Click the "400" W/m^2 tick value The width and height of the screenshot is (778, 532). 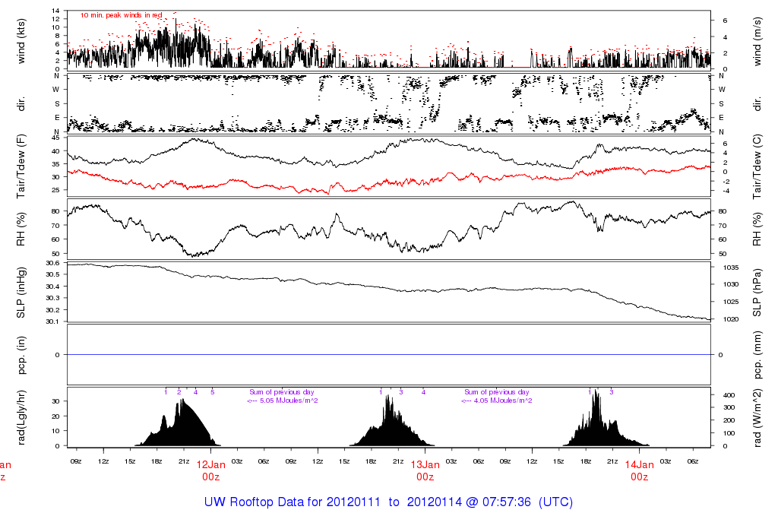[x=729, y=395]
